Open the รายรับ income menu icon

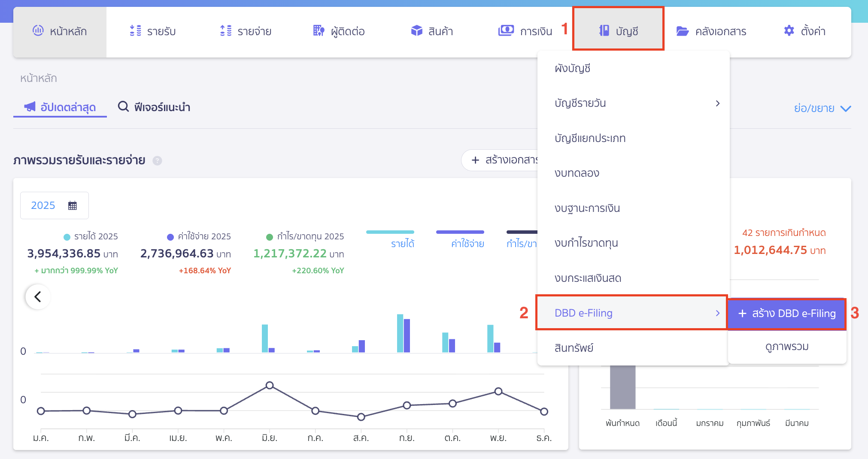point(136,31)
